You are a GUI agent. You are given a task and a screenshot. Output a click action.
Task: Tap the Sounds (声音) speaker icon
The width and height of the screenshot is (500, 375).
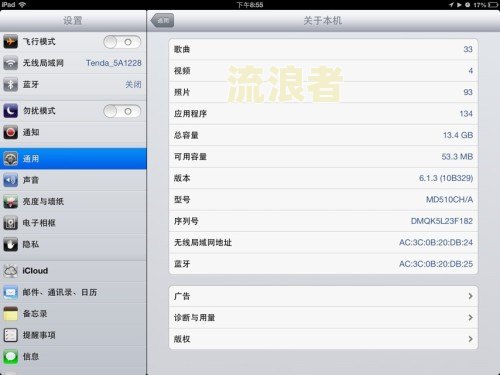pos(10,180)
